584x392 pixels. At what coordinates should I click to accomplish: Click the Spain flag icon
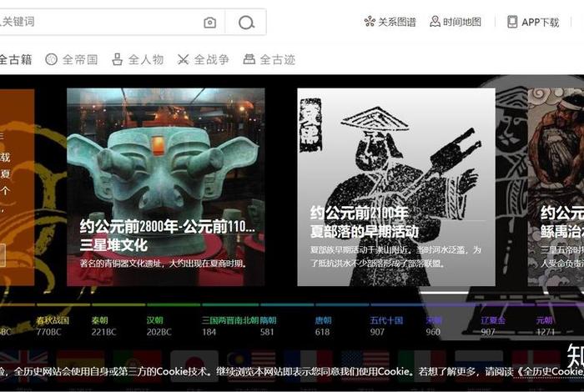click(80, 366)
